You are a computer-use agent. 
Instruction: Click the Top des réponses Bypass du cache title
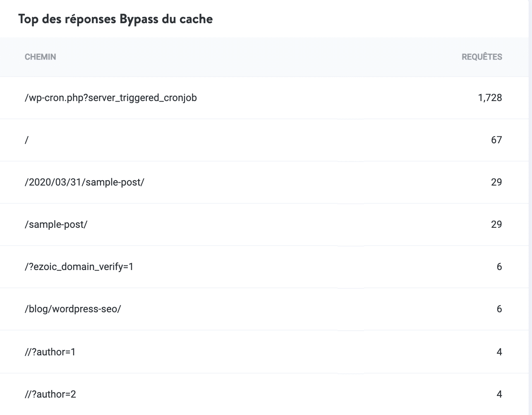pyautogui.click(x=115, y=19)
